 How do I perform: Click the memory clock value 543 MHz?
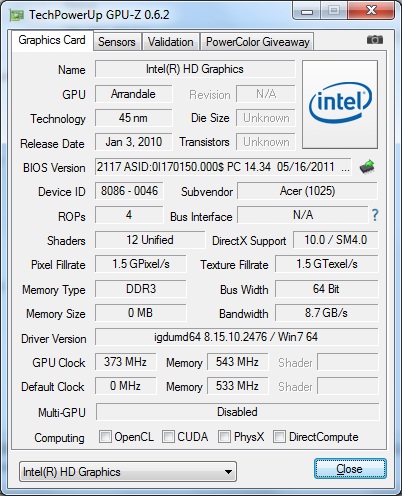tap(237, 362)
